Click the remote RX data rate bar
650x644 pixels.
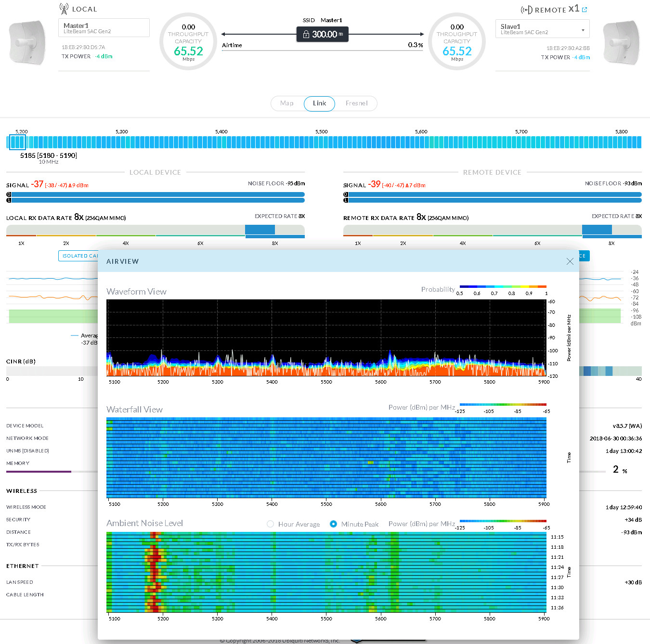493,231
